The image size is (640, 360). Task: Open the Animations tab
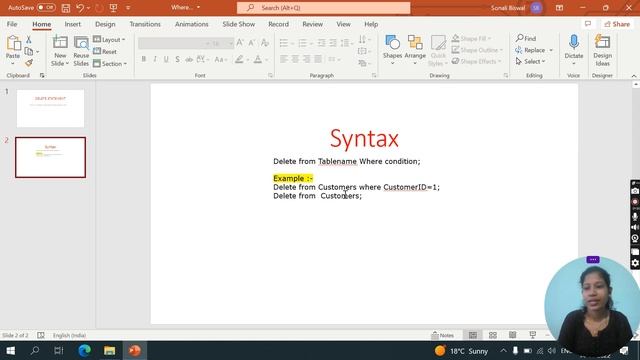(191, 24)
